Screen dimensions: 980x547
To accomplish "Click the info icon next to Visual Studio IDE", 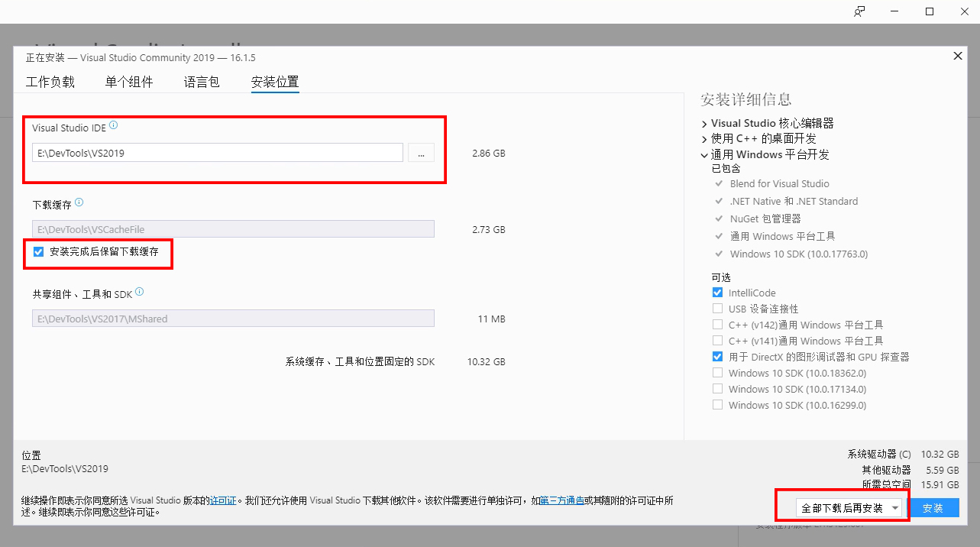I will click(113, 124).
